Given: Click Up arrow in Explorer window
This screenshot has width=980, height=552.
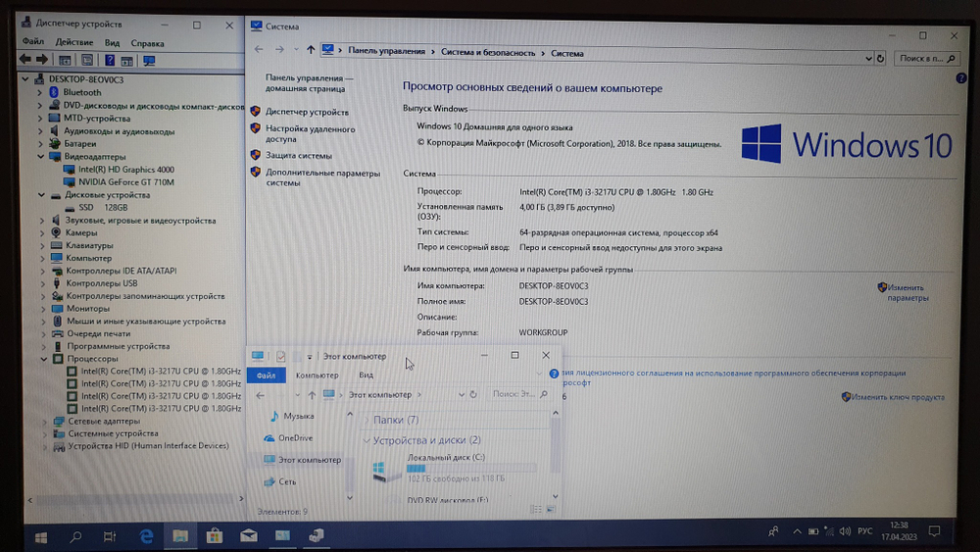Looking at the screenshot, I should (312, 395).
